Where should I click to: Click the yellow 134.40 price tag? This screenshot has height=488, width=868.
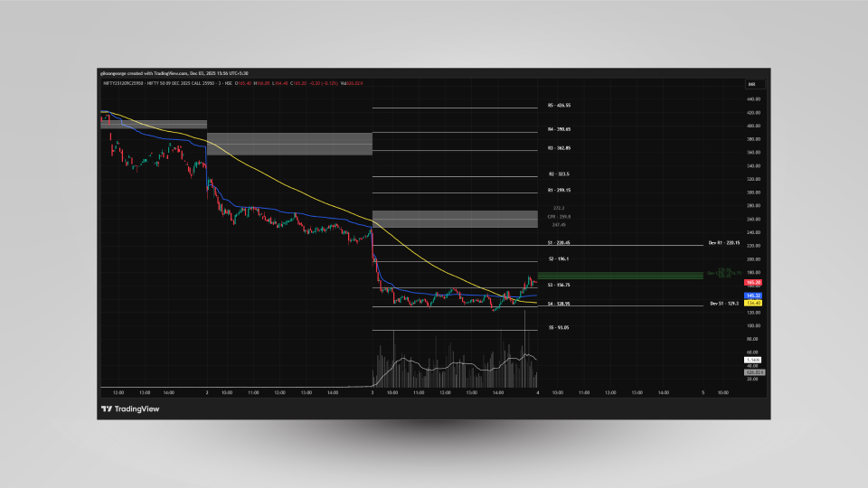pyautogui.click(x=752, y=303)
